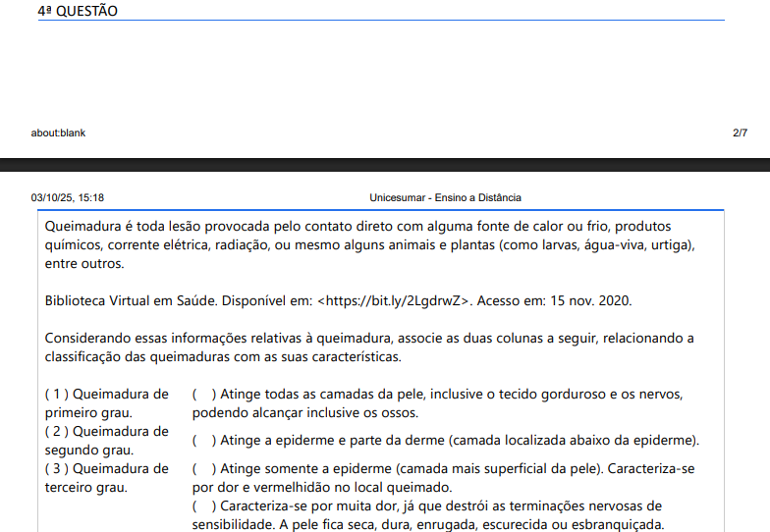Select the '( 3 ) Queimadura de terceiro grau' item
The image size is (770, 532).
point(106,478)
